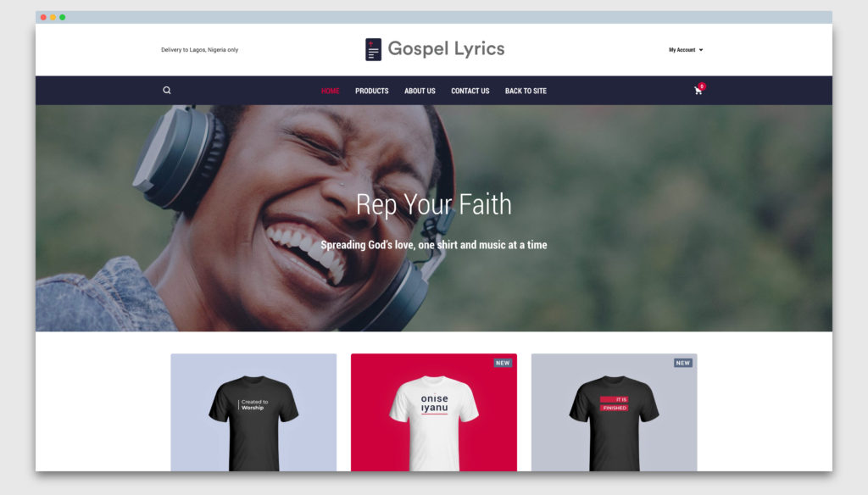868x495 pixels.
Task: Click the Gospel Lyrics site title
Action: [446, 48]
